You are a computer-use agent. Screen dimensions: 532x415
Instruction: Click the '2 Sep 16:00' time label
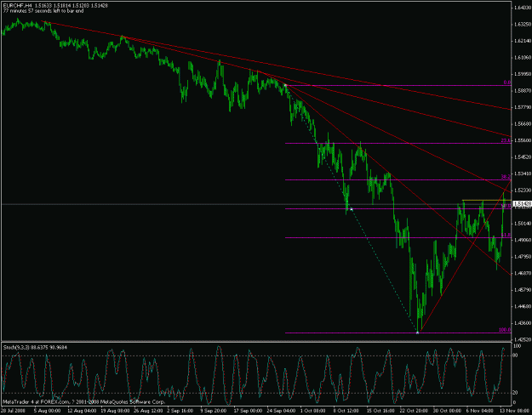[182, 411]
